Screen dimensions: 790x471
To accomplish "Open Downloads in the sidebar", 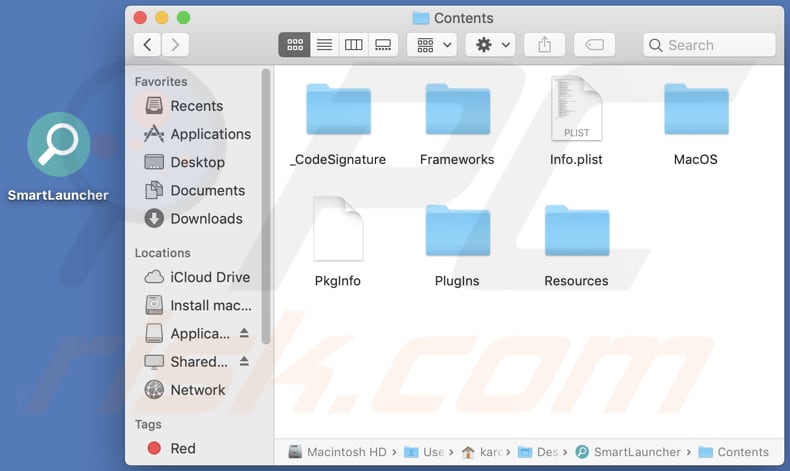I will (x=193, y=219).
